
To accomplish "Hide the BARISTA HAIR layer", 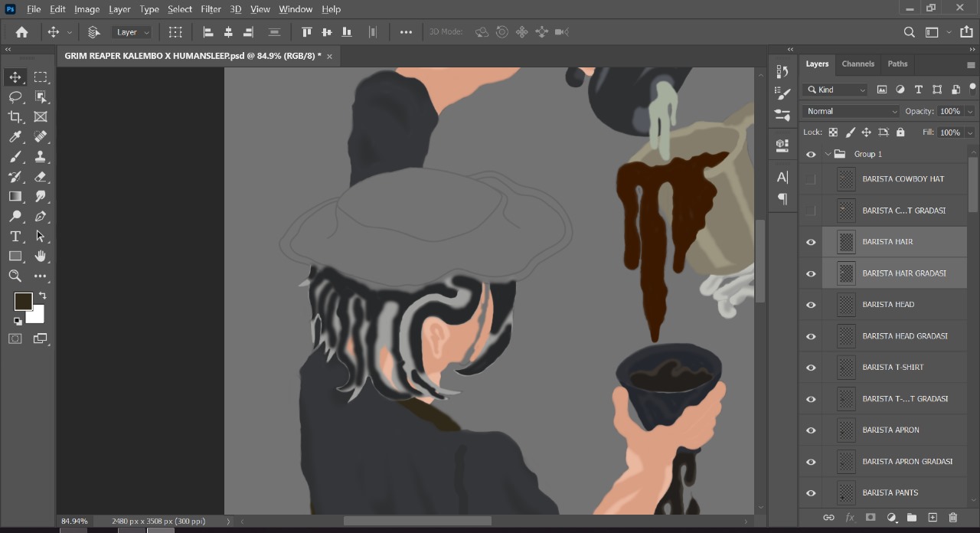I will [811, 242].
